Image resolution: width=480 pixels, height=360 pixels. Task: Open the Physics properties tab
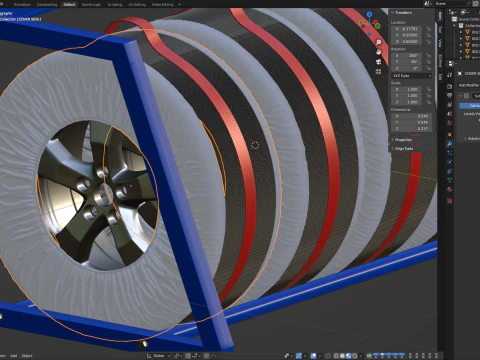(449, 162)
